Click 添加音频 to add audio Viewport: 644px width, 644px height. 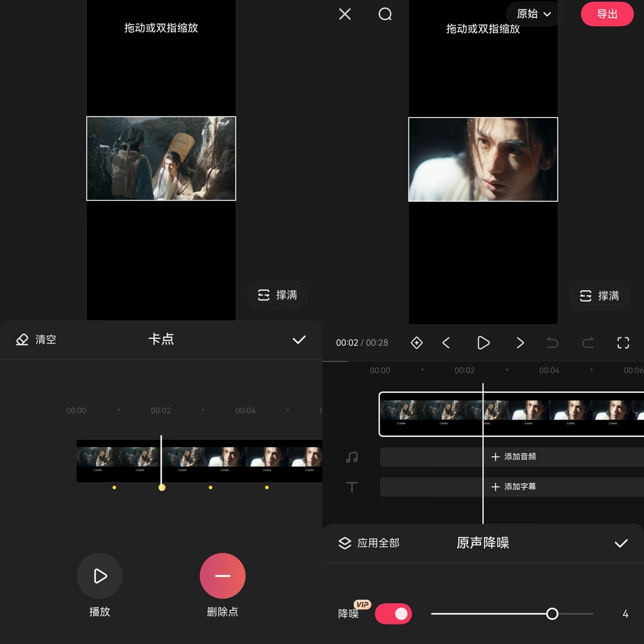514,457
